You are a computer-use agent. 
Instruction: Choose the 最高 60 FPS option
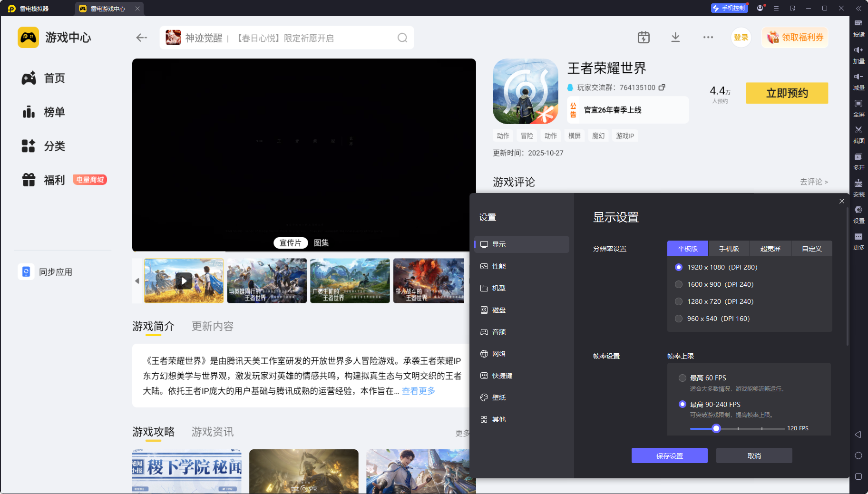pos(683,378)
